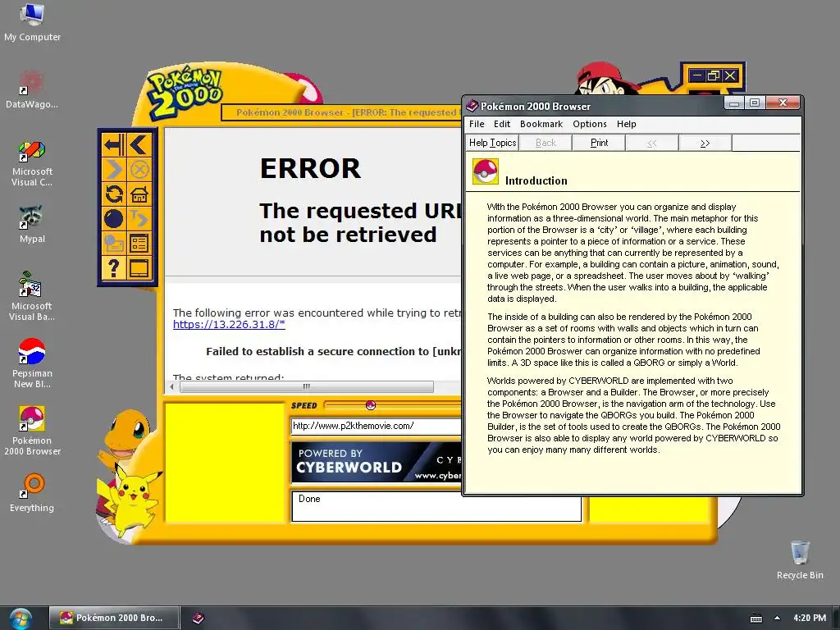Click the Help Topics button
The height and width of the screenshot is (630, 840).
coord(492,143)
